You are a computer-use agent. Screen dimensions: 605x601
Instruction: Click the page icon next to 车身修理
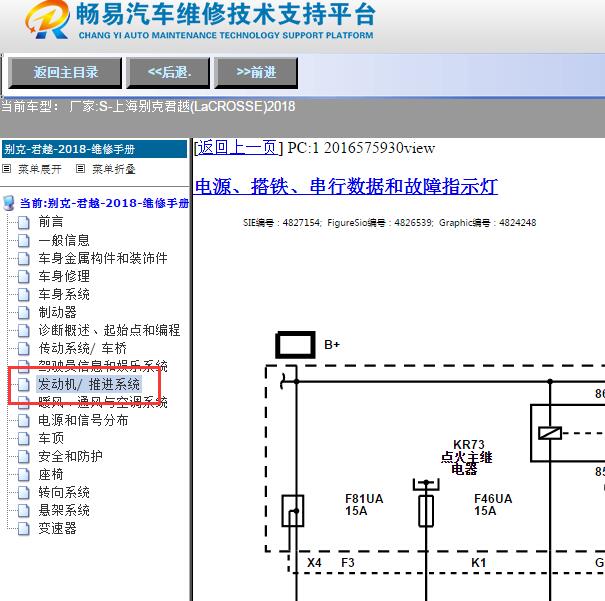[24, 277]
